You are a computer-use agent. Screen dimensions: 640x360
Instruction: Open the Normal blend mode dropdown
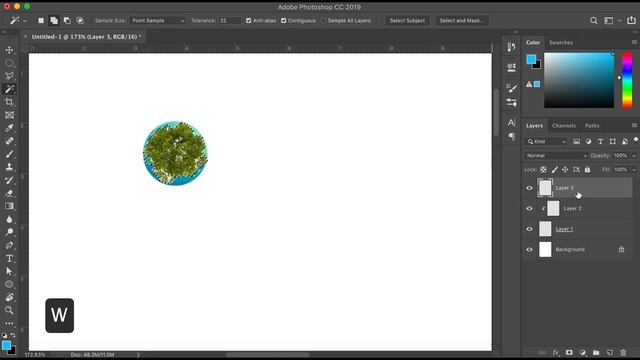click(556, 156)
